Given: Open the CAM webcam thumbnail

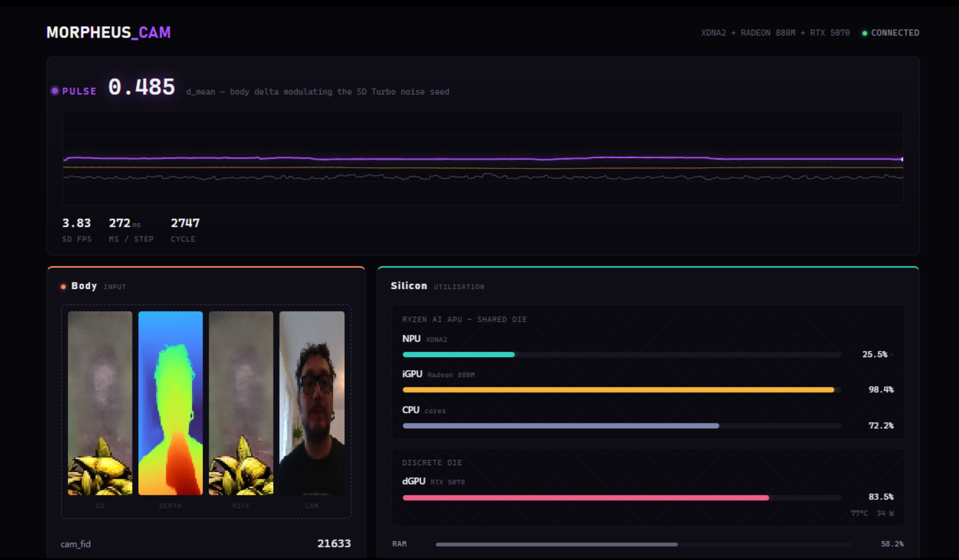Looking at the screenshot, I should pos(312,403).
